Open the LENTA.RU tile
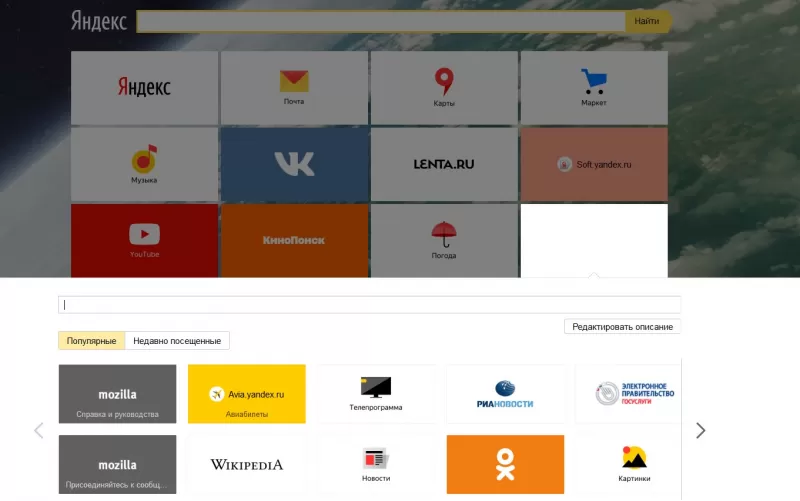 click(444, 164)
